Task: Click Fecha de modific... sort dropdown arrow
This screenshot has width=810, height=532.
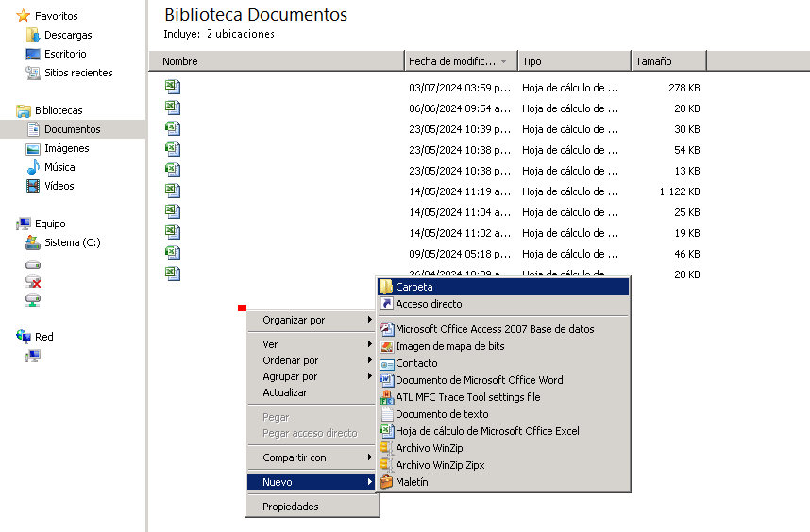Action: tap(504, 62)
